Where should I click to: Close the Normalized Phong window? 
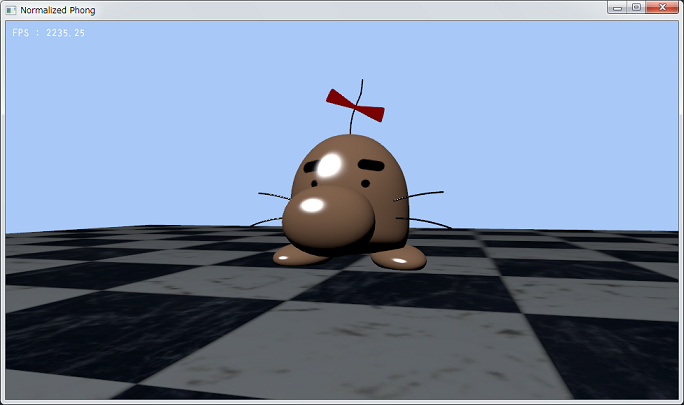click(x=659, y=7)
